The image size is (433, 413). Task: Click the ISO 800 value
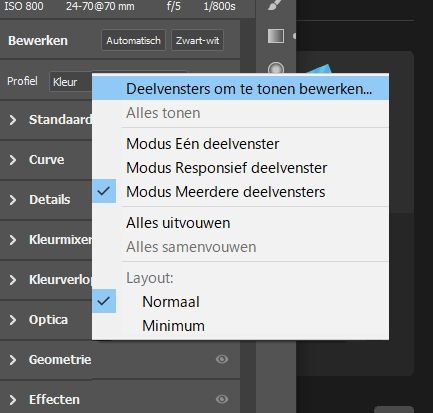[24, 6]
